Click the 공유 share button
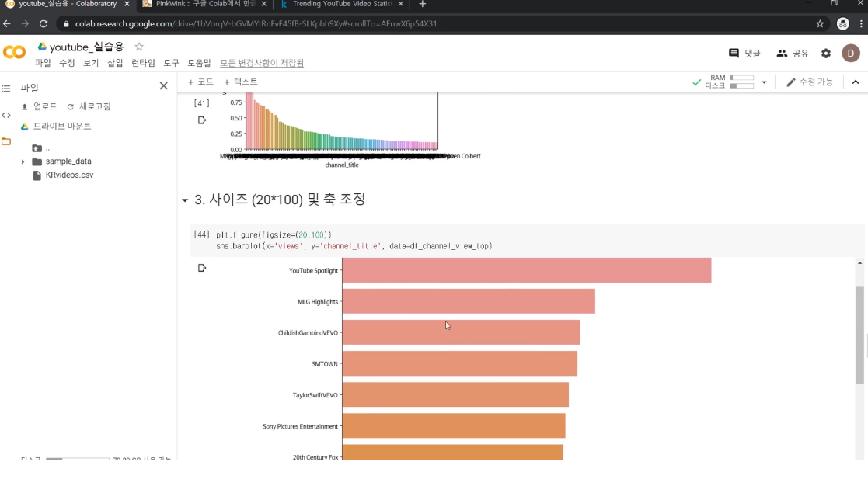 [x=793, y=53]
